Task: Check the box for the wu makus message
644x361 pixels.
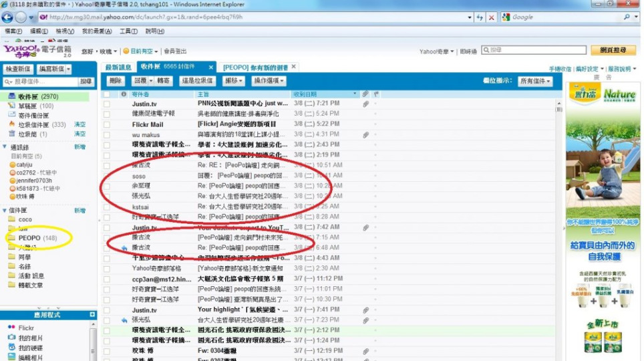Action: (x=107, y=135)
